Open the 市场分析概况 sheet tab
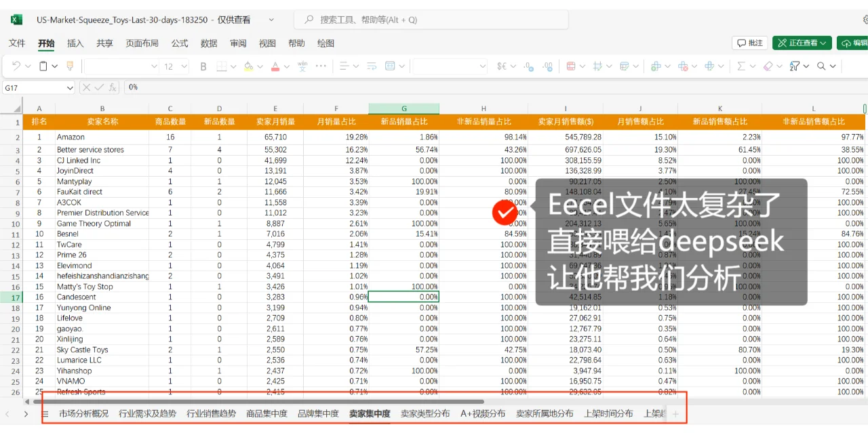 pyautogui.click(x=83, y=413)
